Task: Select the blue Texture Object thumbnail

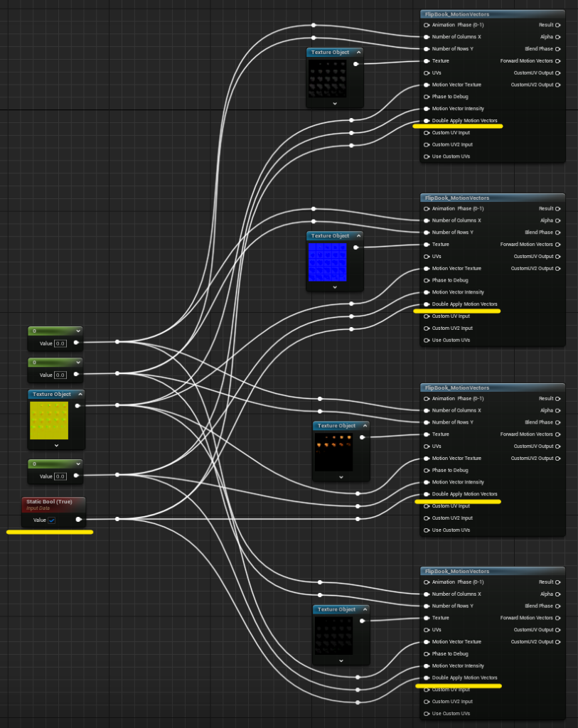Action: click(327, 262)
